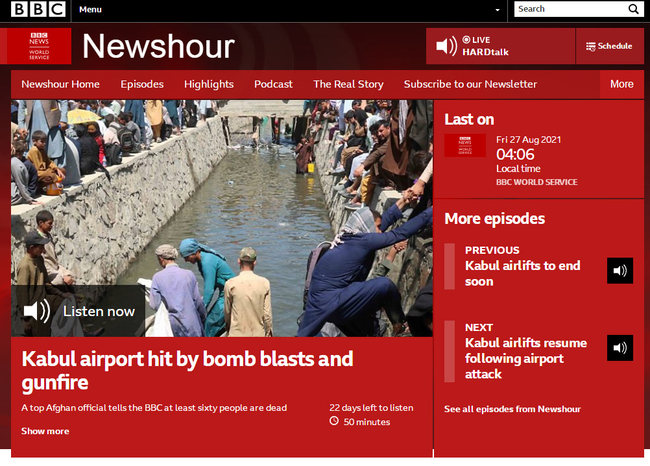Click the Last on heading
650x466 pixels.
click(469, 119)
